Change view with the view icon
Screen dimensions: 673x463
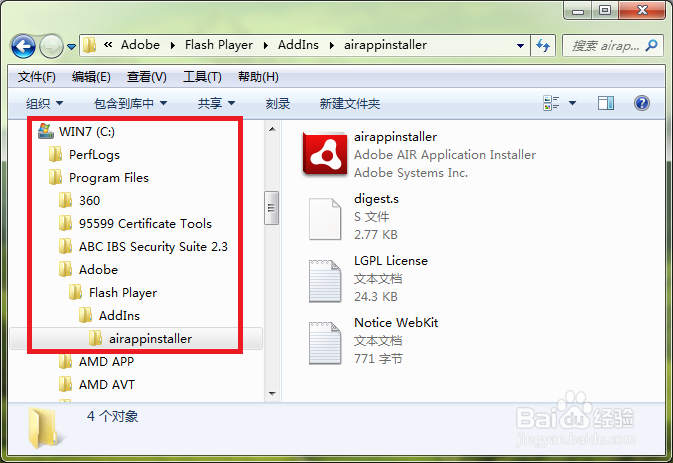[x=551, y=103]
